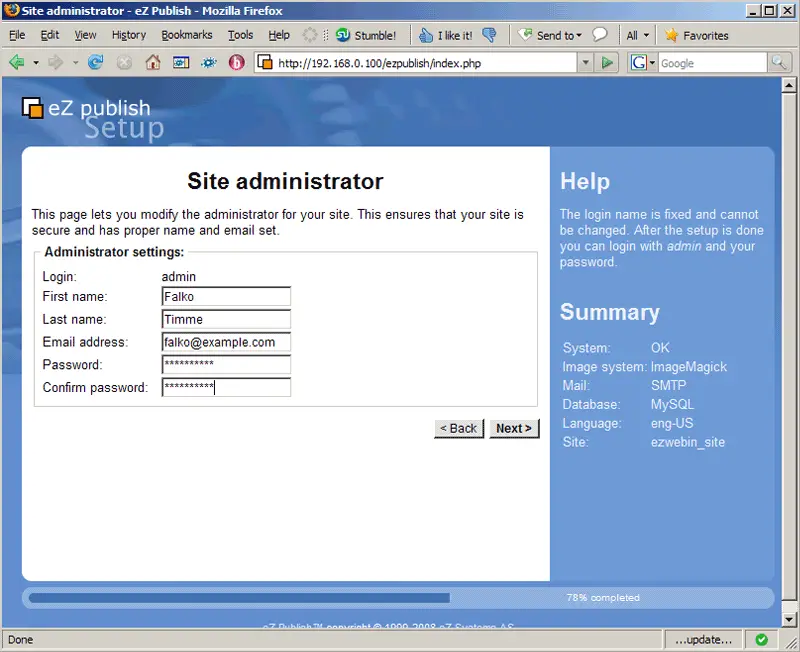Click the ezwebin_site summary value

688,442
